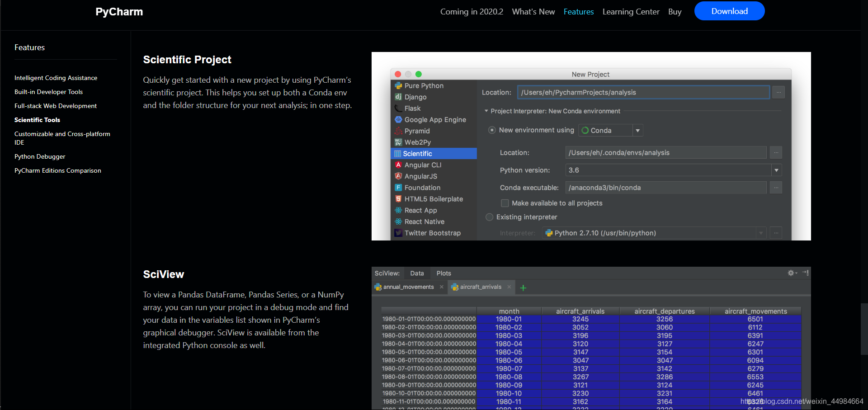Viewport: 868px width, 410px height.
Task: Go to Learning Center
Action: [x=631, y=12]
